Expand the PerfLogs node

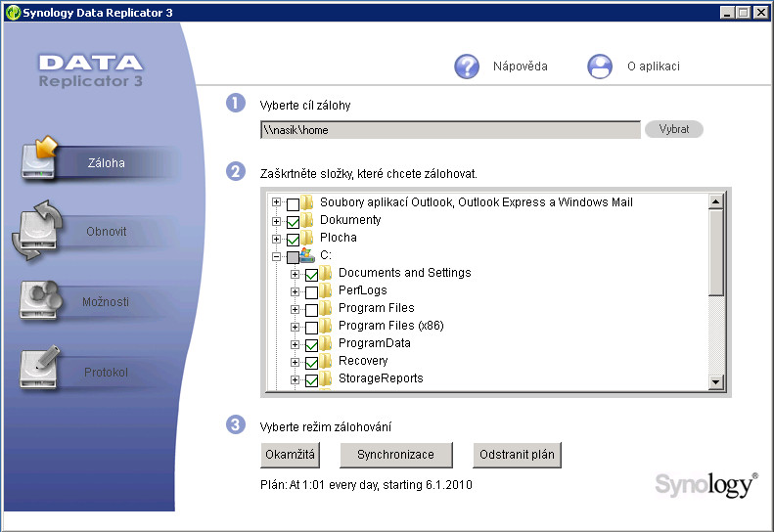point(295,291)
